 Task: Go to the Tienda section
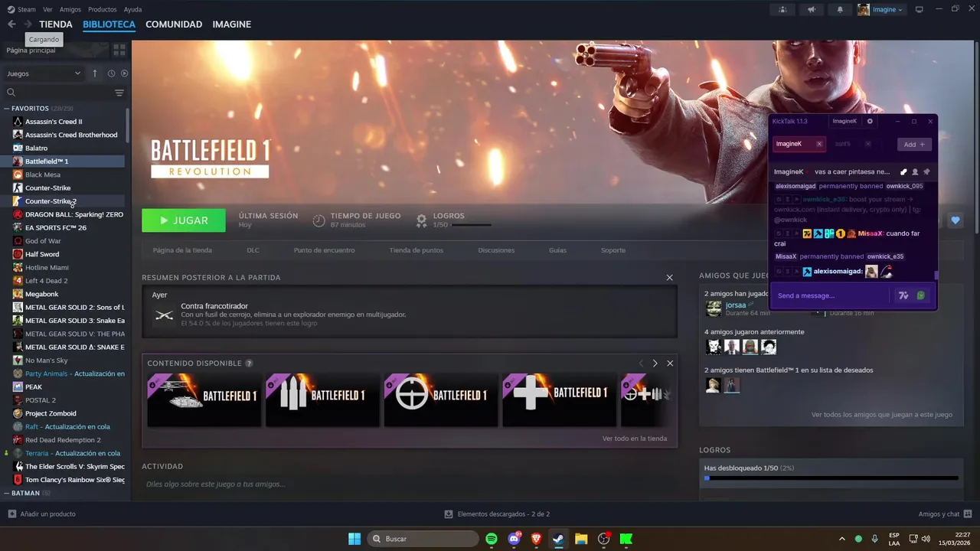tap(56, 24)
